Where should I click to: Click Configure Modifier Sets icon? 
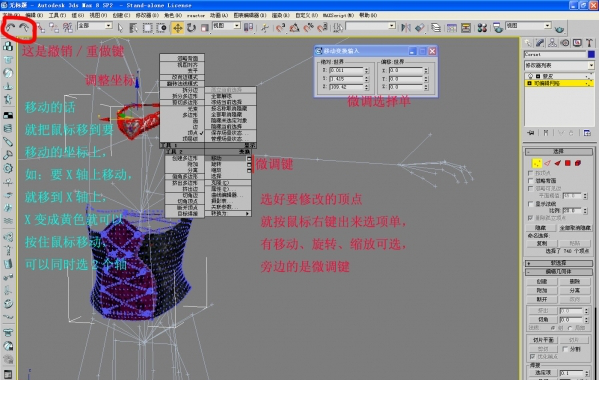click(x=587, y=133)
